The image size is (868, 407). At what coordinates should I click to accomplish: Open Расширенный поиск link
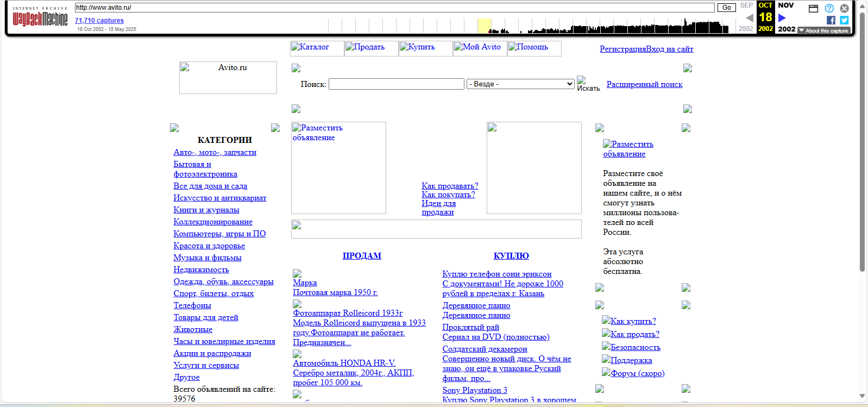pyautogui.click(x=645, y=84)
